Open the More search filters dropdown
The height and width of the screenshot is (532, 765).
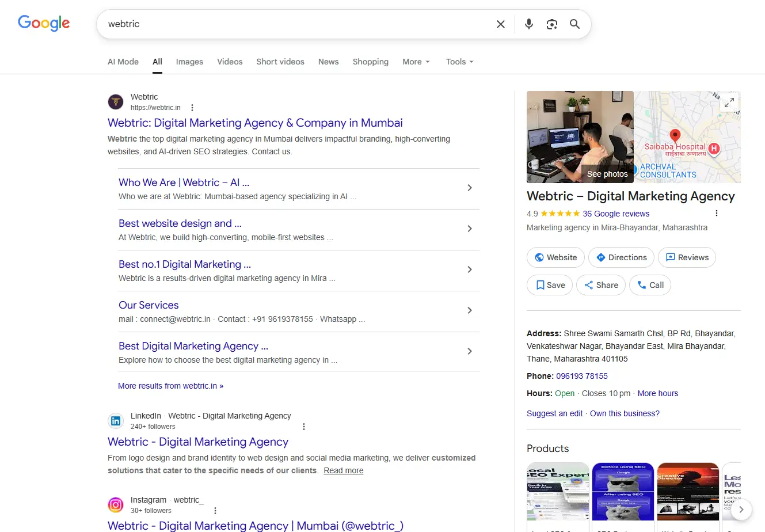coord(416,62)
